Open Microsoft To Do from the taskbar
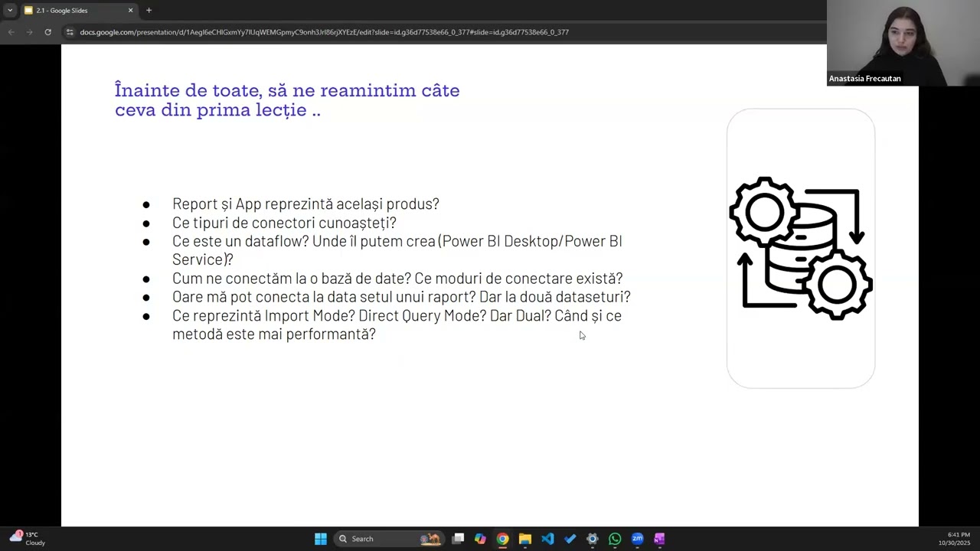Screen dimensions: 980x551 coord(570,539)
